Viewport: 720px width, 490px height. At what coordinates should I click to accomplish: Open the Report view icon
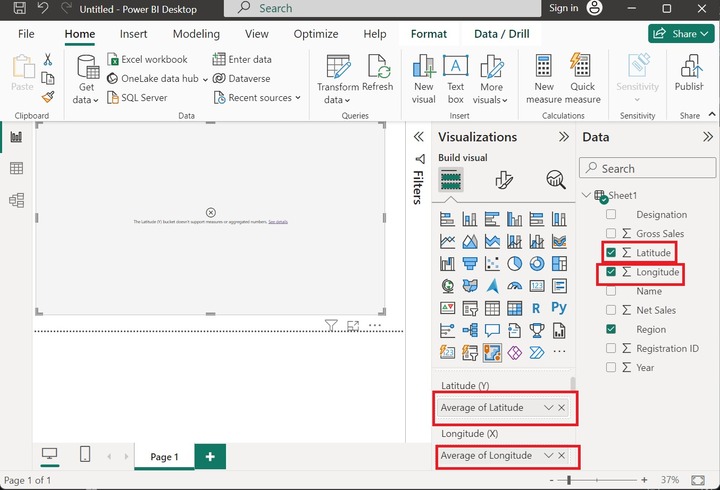pyautogui.click(x=16, y=136)
